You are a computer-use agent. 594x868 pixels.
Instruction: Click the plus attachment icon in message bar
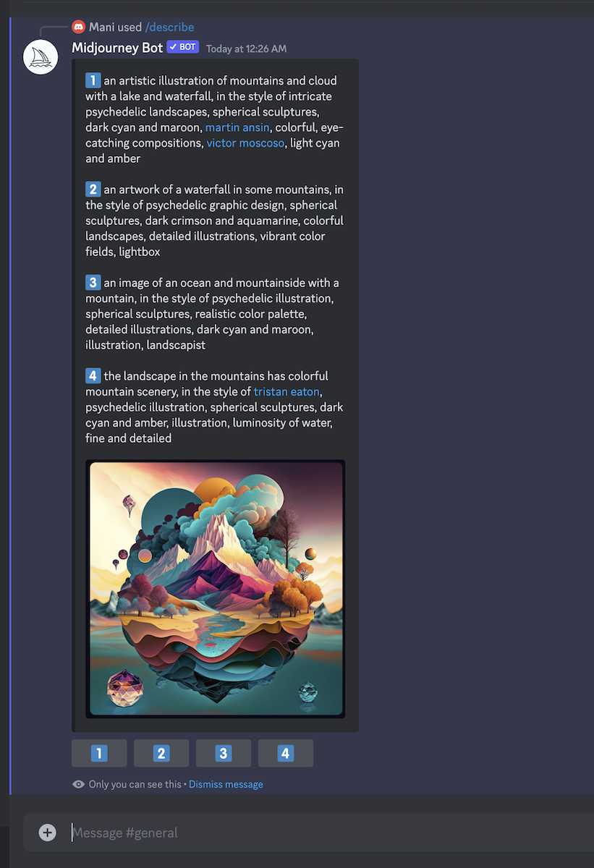coord(48,833)
